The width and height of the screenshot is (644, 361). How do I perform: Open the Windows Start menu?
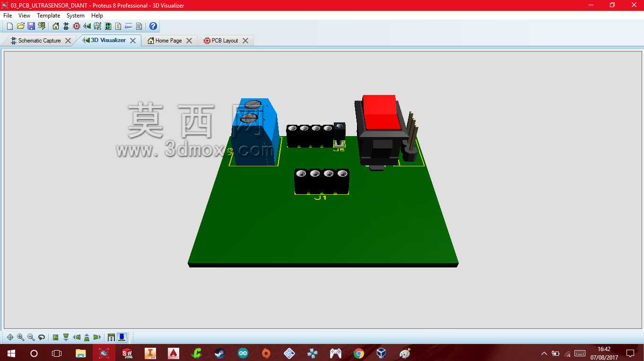pyautogui.click(x=11, y=353)
